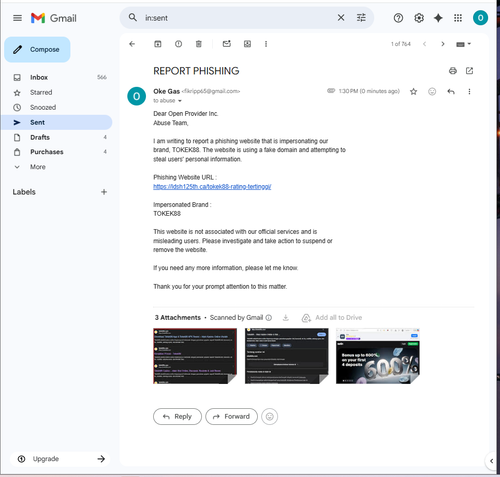The width and height of the screenshot is (500, 477).
Task: Open the Google account avatar
Action: click(x=480, y=18)
